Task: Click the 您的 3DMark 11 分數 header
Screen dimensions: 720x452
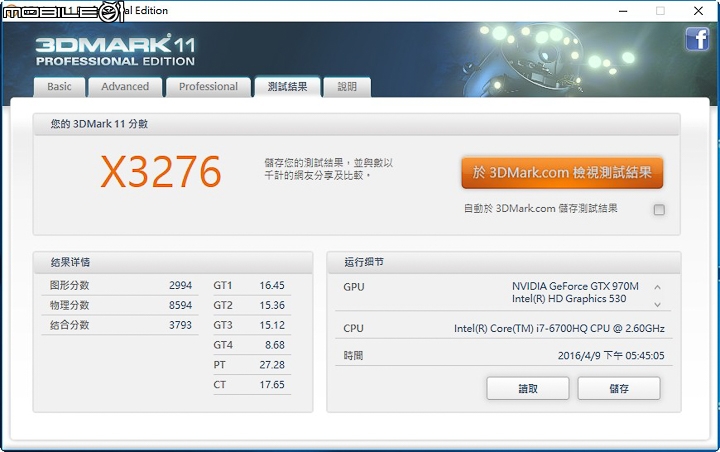Action: (356, 124)
